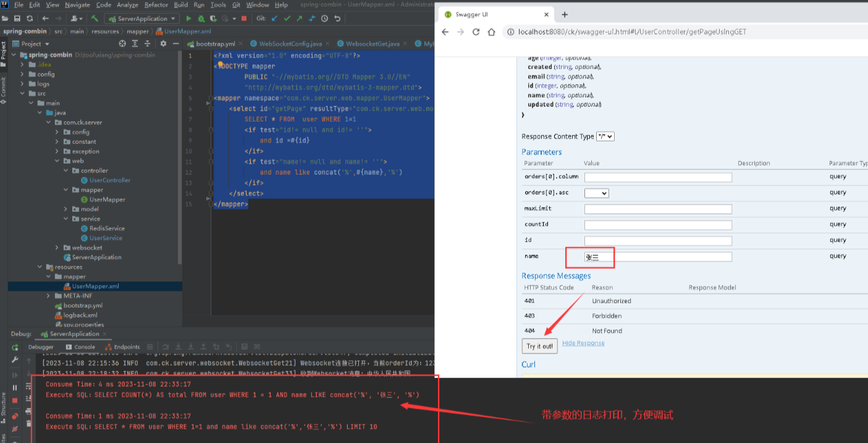Click Locate opened file target icon in Project panel

[122, 44]
